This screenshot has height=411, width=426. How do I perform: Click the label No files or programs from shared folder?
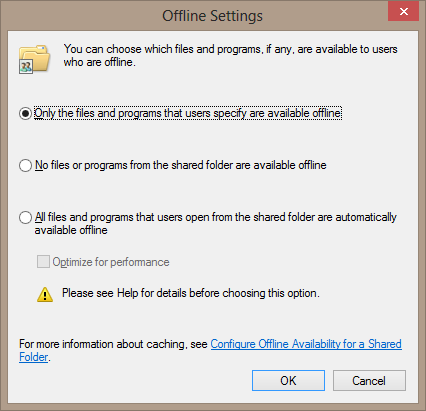pos(181,165)
